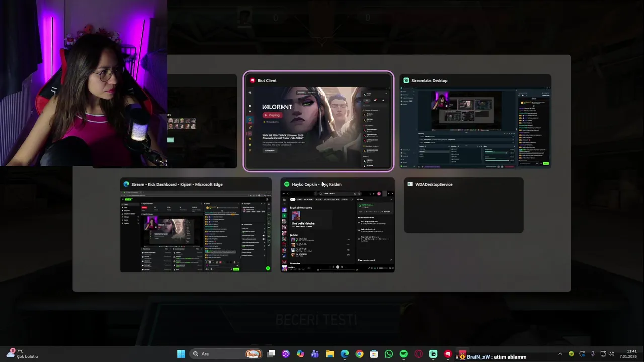The width and height of the screenshot is (644, 362).
Task: Open the volume speaker icon in the tray
Action: click(611, 354)
